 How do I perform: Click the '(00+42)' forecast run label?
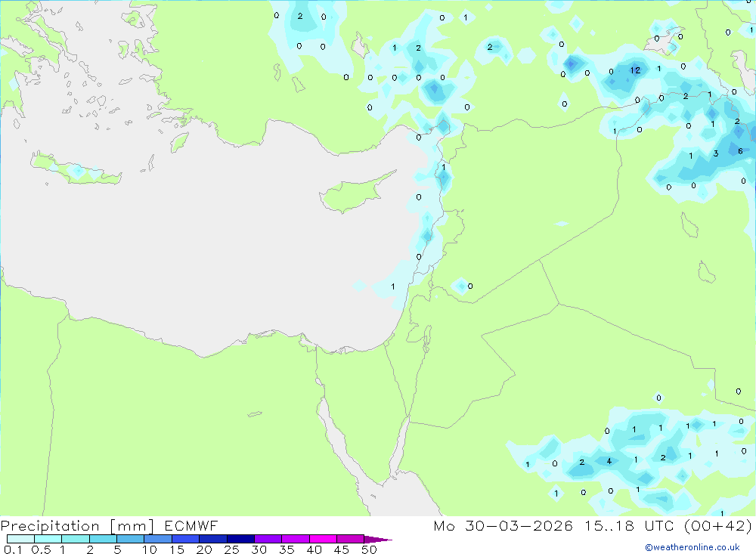pos(718,525)
